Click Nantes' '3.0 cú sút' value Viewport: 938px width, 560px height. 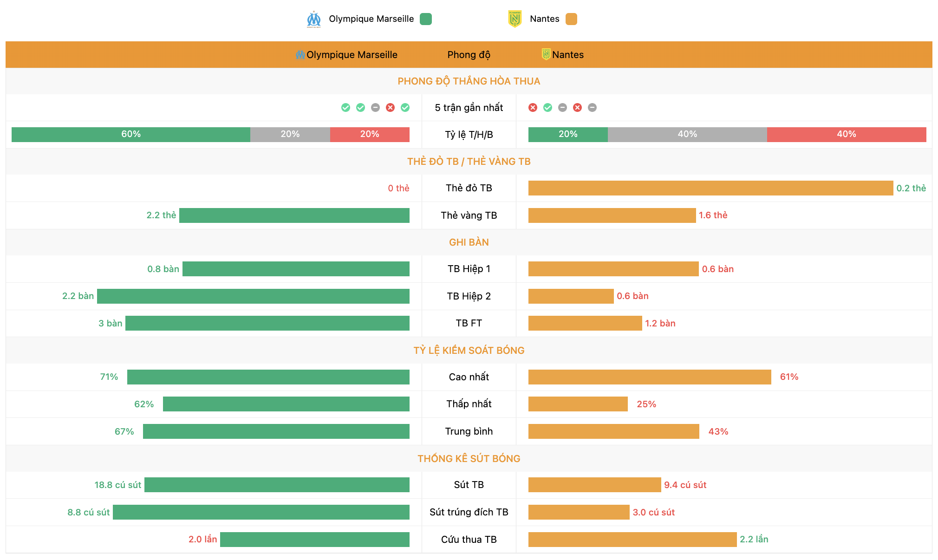tap(653, 512)
